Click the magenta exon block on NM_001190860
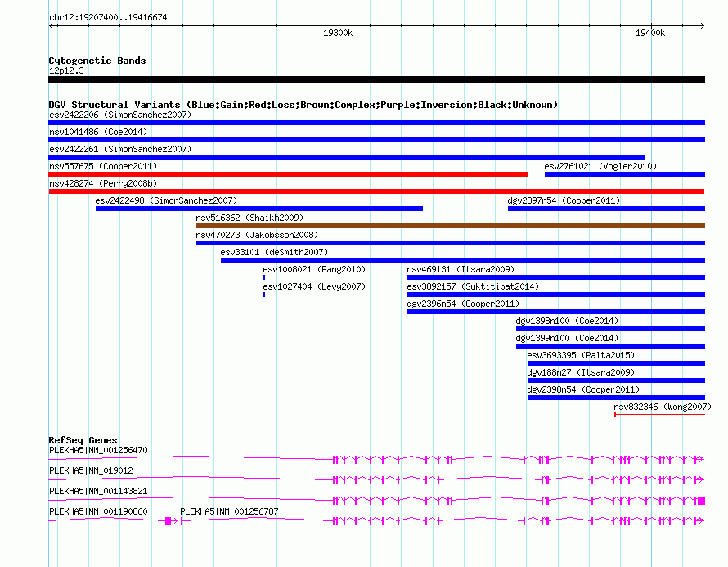This screenshot has width=728, height=567. [168, 521]
